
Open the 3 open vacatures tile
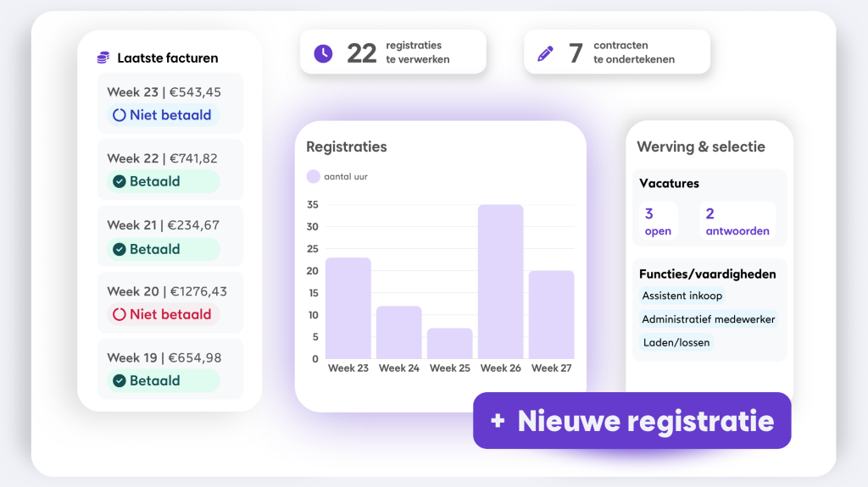tap(658, 222)
